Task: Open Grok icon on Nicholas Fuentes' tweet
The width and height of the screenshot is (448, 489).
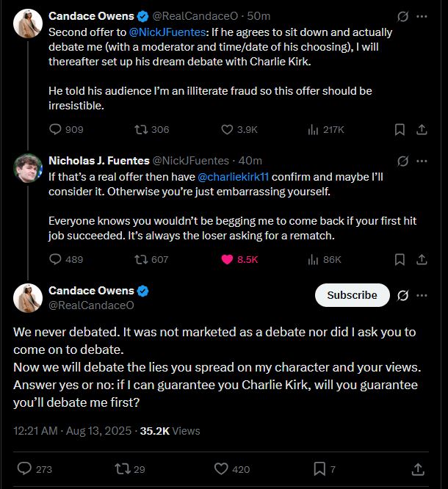Action: [x=402, y=160]
